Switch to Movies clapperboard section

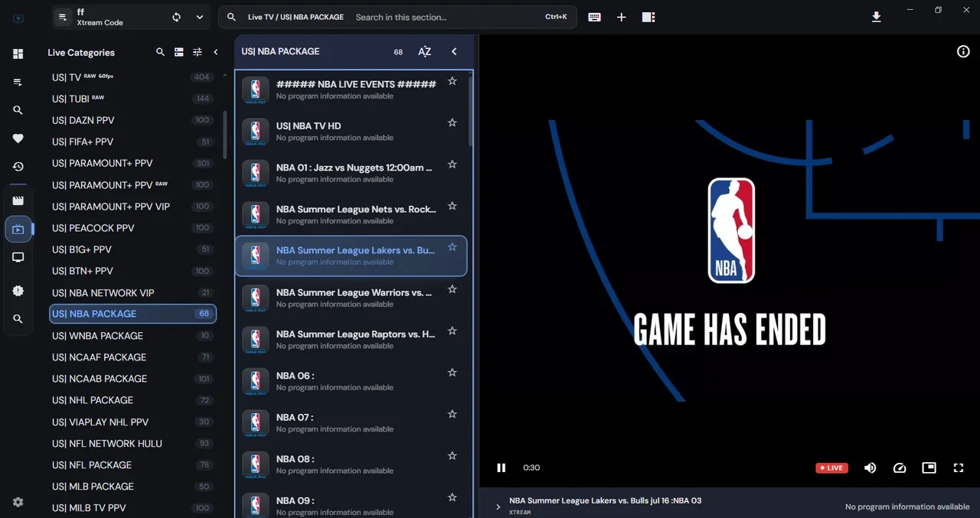18,200
